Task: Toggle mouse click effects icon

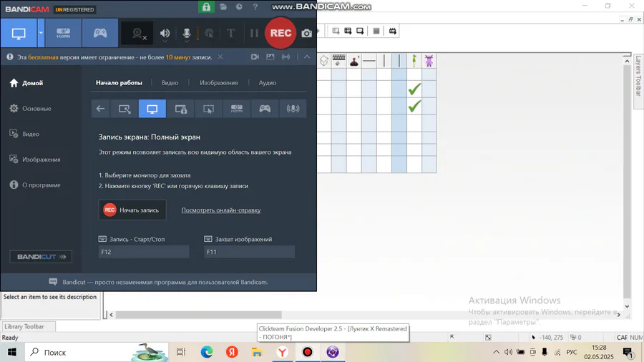Action: 209,34
